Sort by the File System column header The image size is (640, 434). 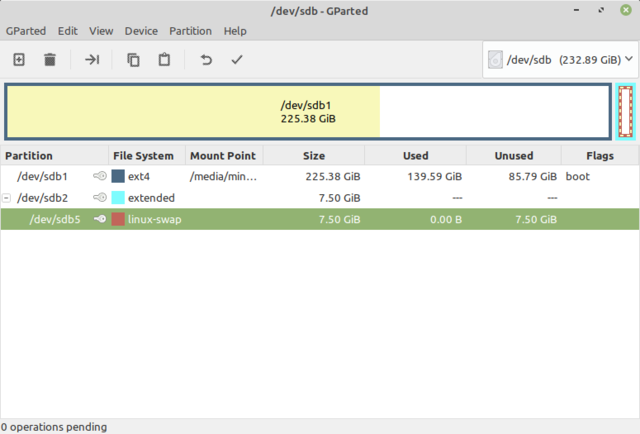(147, 156)
